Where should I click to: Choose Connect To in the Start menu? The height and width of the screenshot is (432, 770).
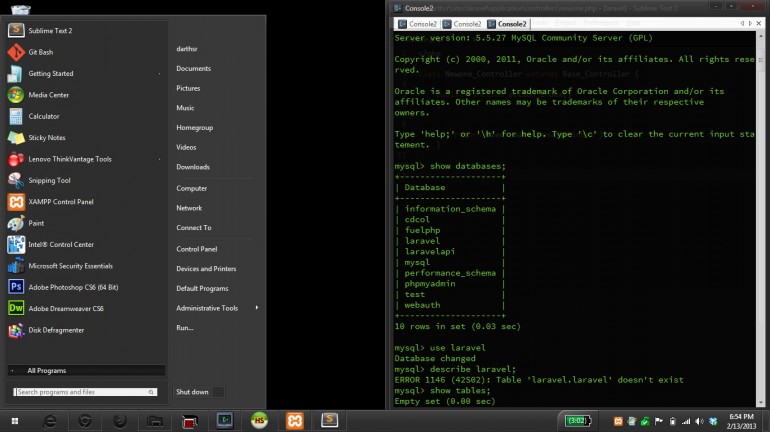[193, 227]
